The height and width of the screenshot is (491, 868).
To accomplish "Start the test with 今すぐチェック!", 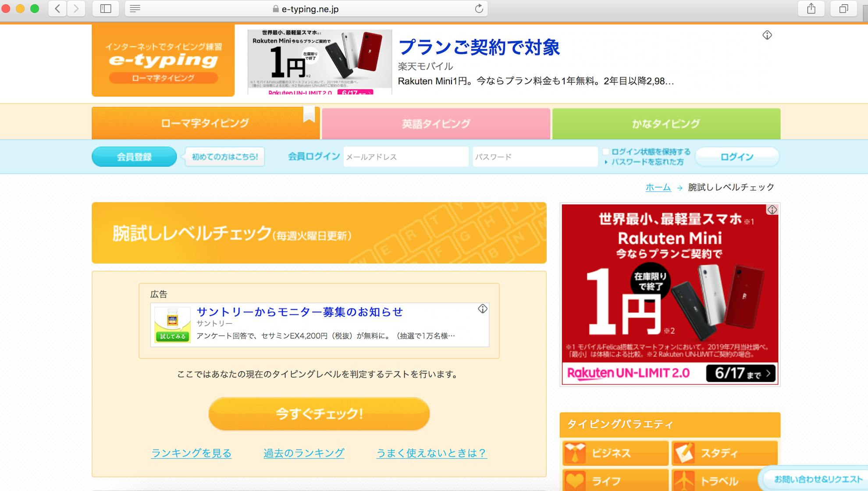I will tap(319, 413).
